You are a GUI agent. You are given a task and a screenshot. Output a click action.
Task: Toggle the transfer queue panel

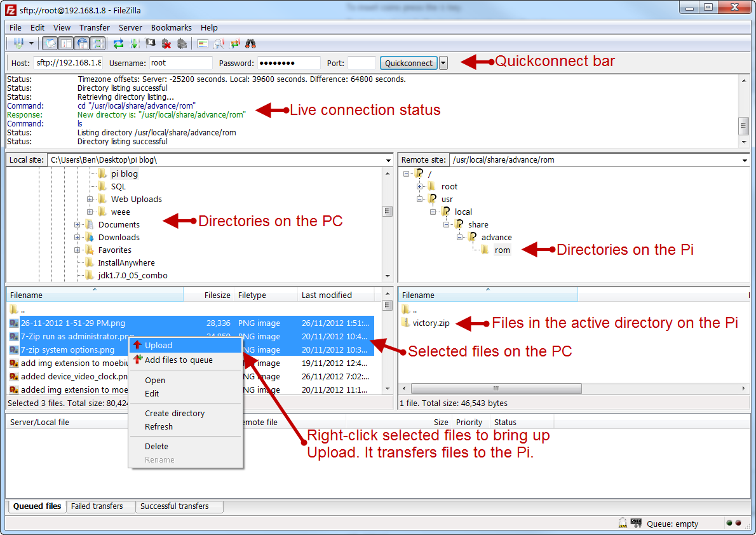[x=98, y=43]
